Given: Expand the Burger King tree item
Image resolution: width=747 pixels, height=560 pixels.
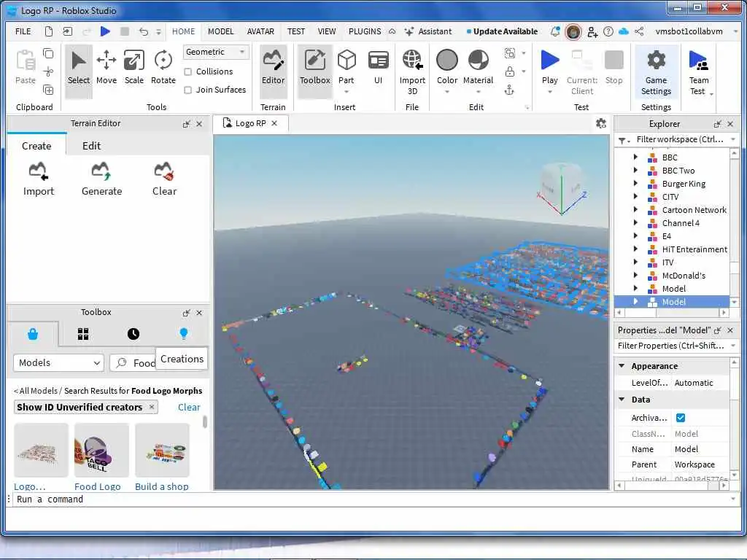Looking at the screenshot, I should click(635, 183).
